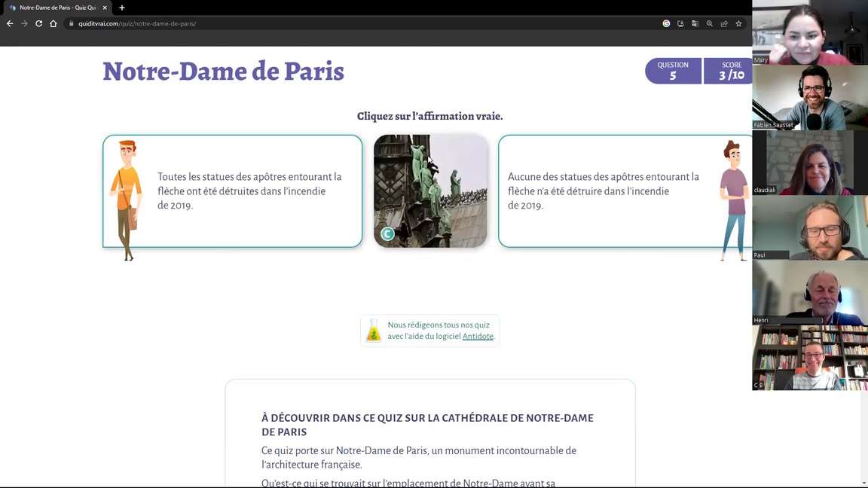Select Fabien Sausset's video tile
Viewport: 868px width, 488px height.
810,97
